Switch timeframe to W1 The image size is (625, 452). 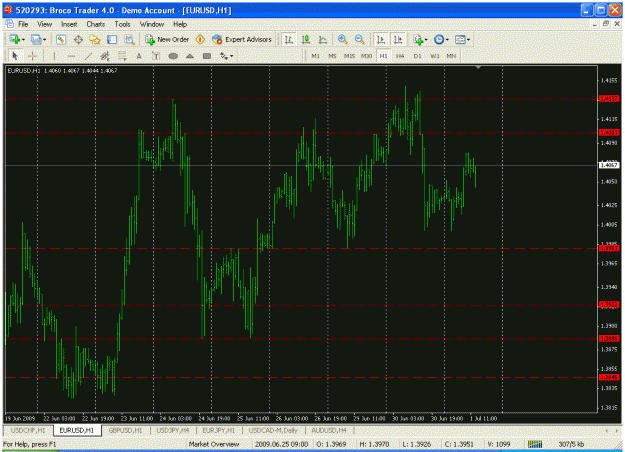point(434,56)
